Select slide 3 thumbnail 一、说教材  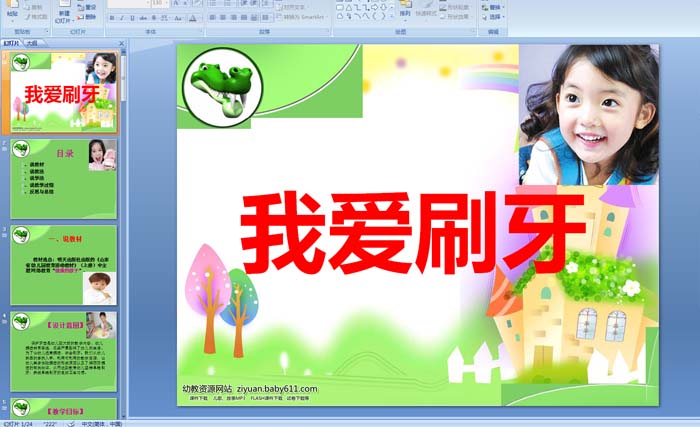63,265
